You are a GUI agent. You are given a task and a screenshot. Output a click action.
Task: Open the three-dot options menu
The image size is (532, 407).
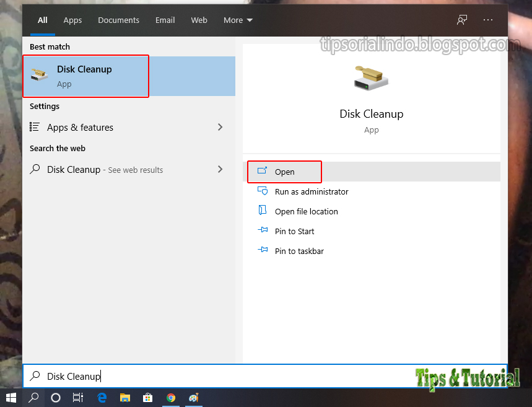tap(488, 20)
